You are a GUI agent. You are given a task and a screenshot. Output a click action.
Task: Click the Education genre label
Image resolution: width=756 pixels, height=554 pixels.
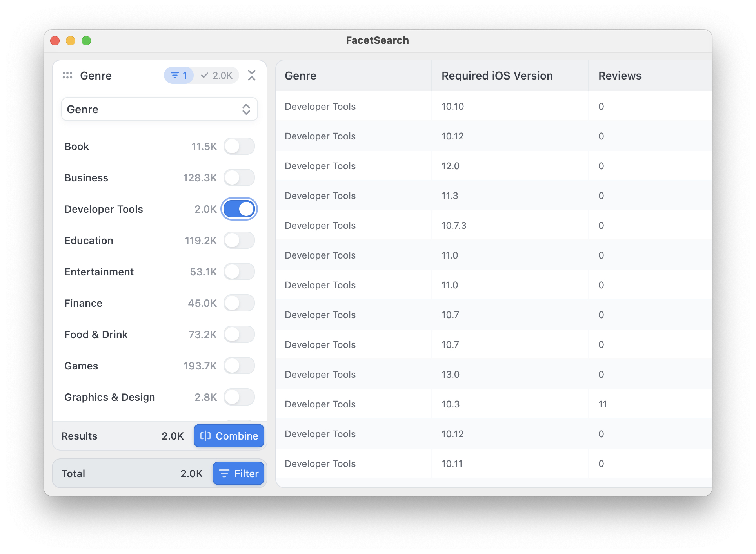coord(89,241)
